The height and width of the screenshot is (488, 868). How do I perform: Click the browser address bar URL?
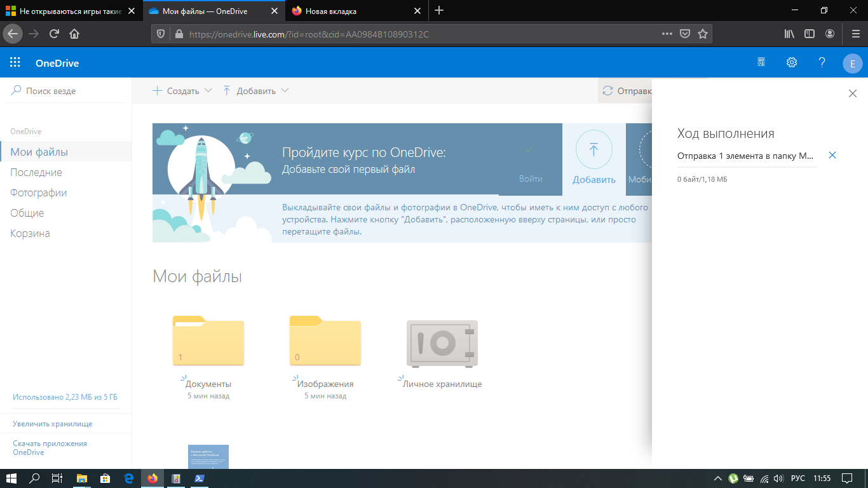point(309,34)
